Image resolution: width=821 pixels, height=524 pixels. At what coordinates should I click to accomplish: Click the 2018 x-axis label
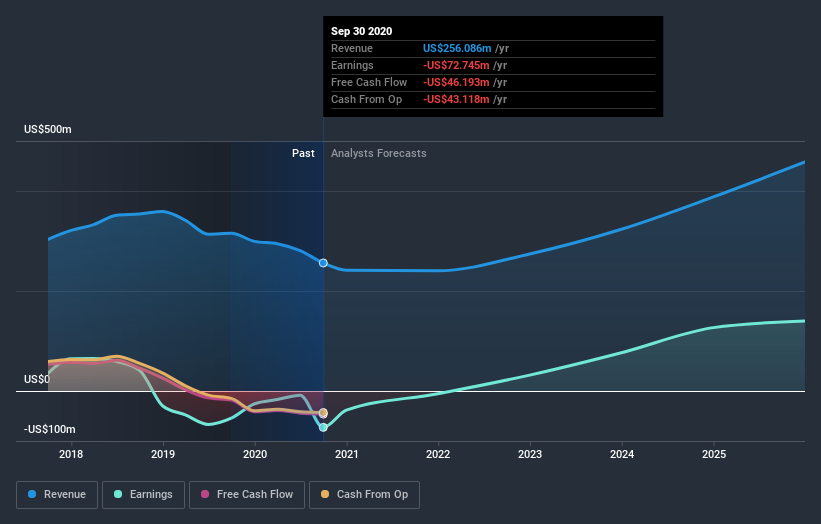pyautogui.click(x=71, y=454)
